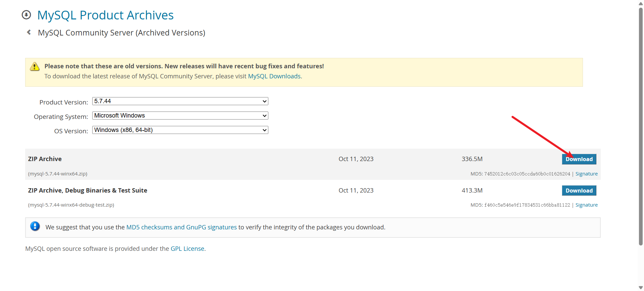
Task: Click the MySQL Product Archives heading
Action: pos(105,15)
